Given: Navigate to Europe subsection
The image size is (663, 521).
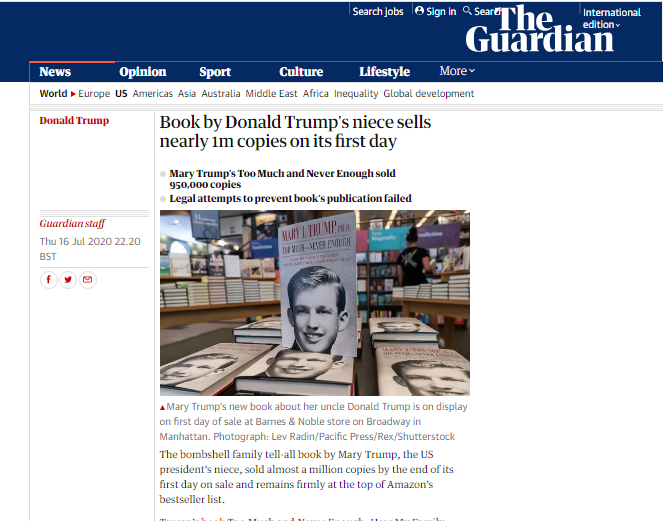Looking at the screenshot, I should point(94,93).
